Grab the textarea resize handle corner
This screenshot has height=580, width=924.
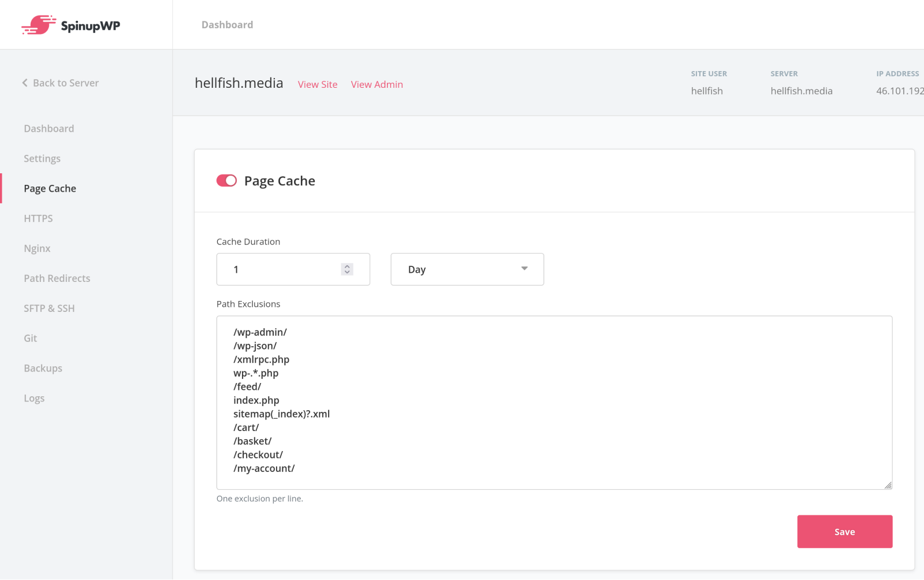click(x=888, y=485)
